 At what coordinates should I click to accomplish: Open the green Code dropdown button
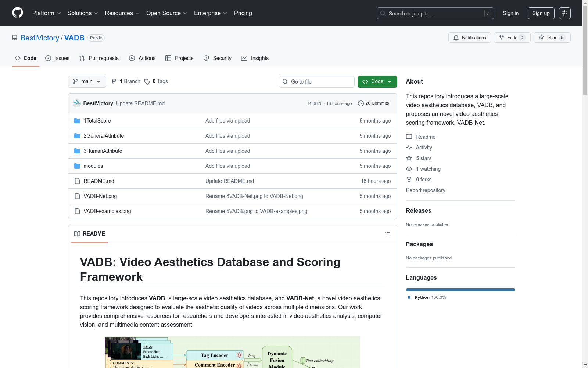tap(377, 82)
